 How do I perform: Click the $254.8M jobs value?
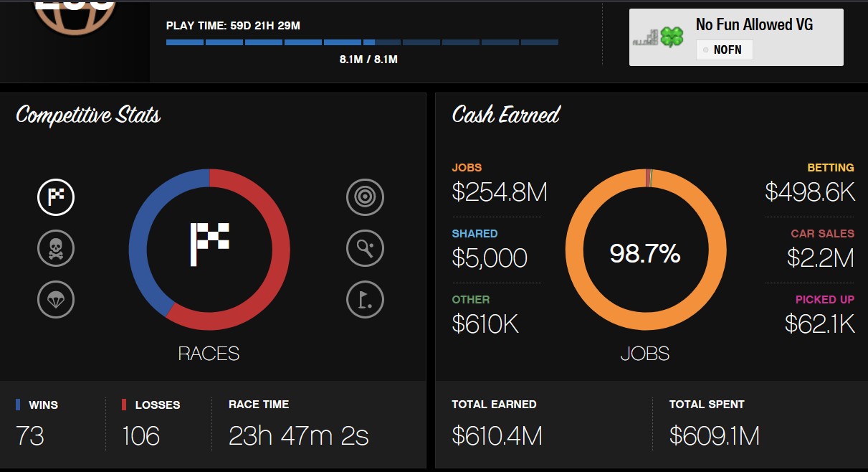click(x=500, y=192)
